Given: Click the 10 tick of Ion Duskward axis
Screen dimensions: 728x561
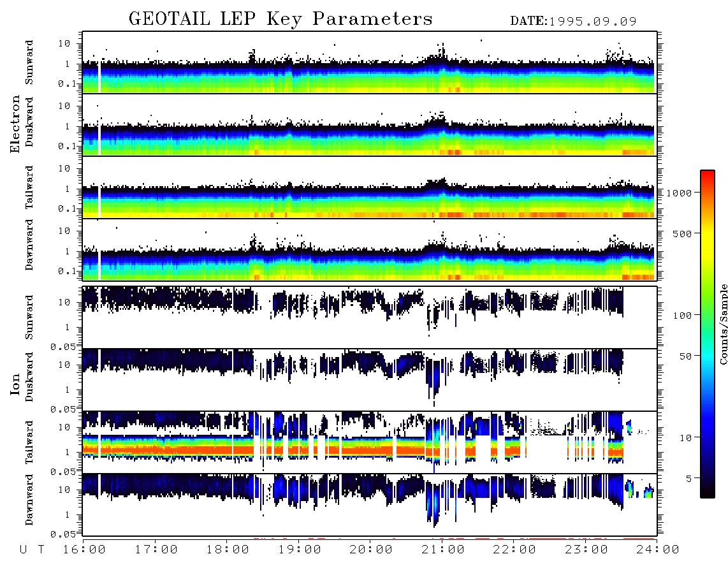Looking at the screenshot, I should pyautogui.click(x=64, y=365).
